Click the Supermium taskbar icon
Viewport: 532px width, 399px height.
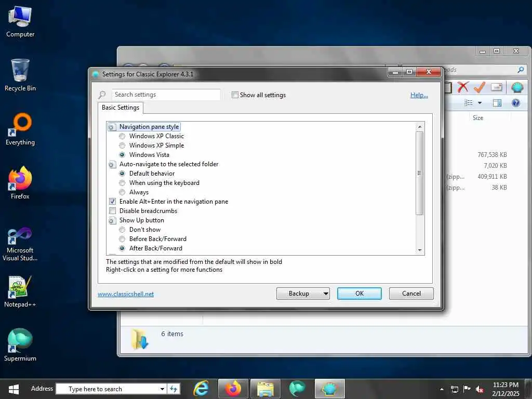pyautogui.click(x=297, y=389)
